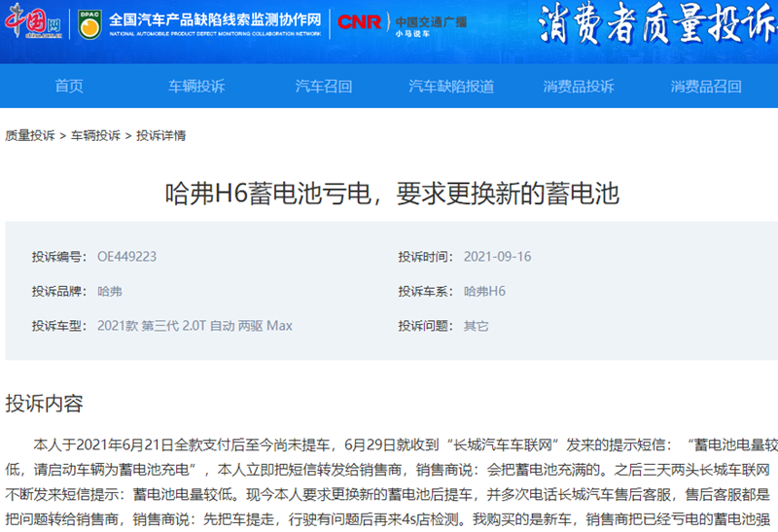Click the 质量投诉 breadcrumb link
The width and height of the screenshot is (778, 532).
[30, 135]
